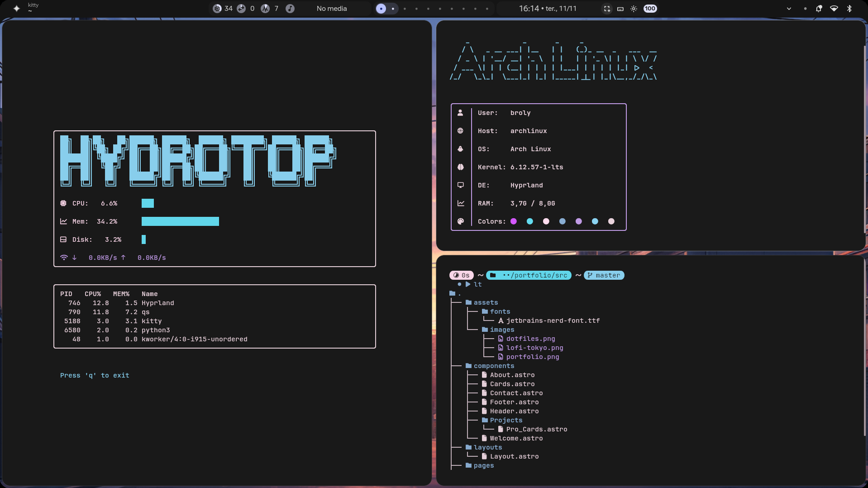Image resolution: width=868 pixels, height=488 pixels.
Task: Click the swap usage arrows icon in top bar
Action: coord(241,9)
